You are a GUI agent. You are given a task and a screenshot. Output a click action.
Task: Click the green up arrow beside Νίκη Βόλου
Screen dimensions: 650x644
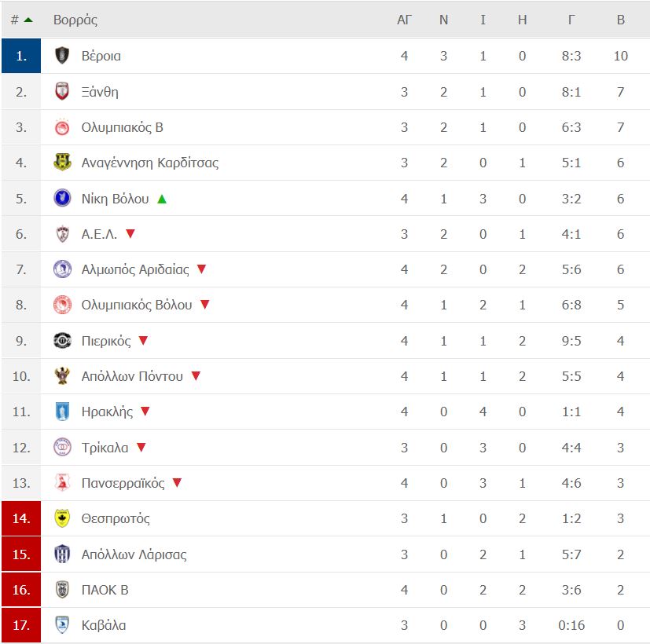click(162, 199)
